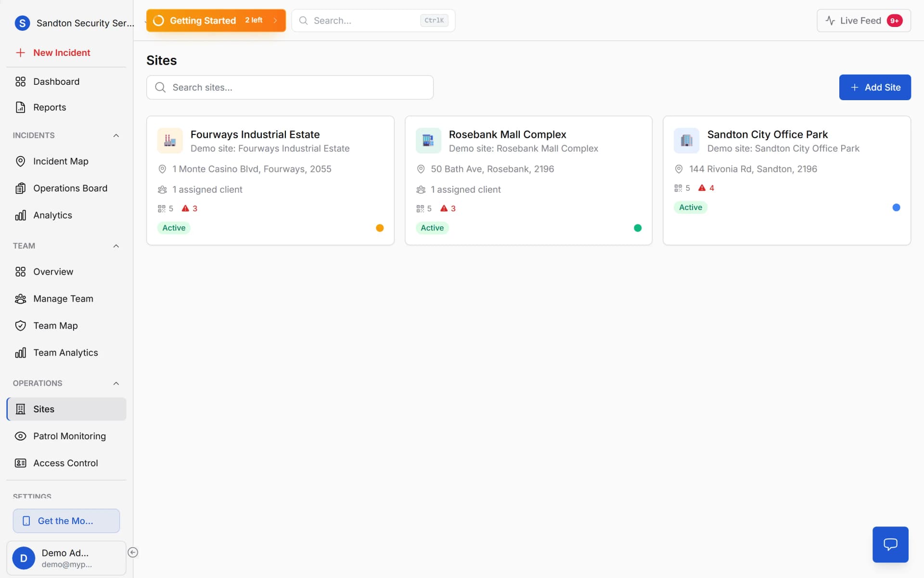Click the Live Feed activity button
924x578 pixels.
(862, 20)
